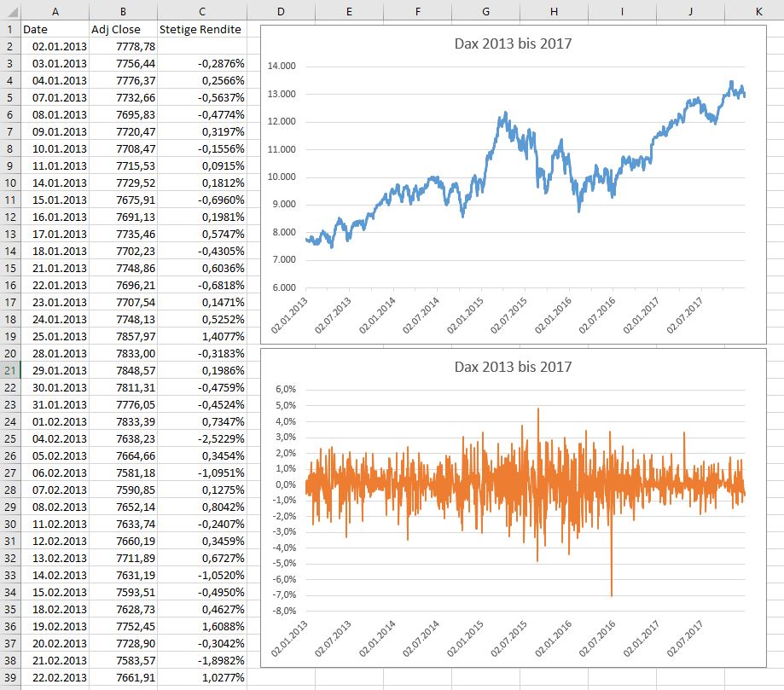Select cell with date 02.01.2013
Viewport: 784px width, 690px height.
[x=55, y=47]
